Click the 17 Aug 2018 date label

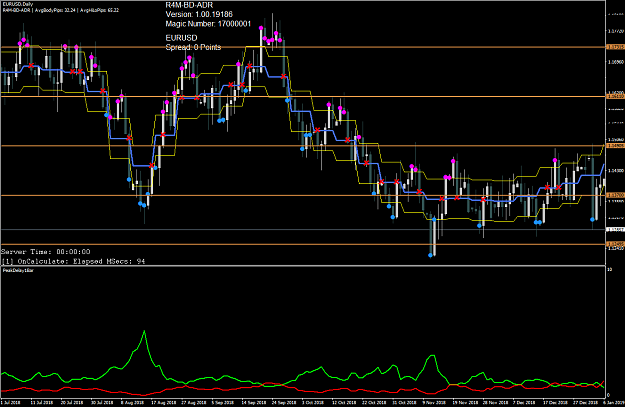pos(164,403)
